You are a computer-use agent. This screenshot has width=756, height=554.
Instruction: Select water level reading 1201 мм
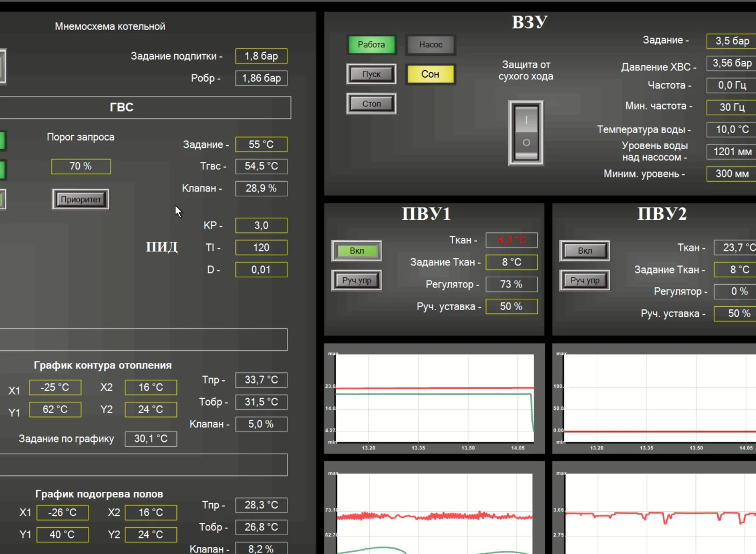pos(731,152)
